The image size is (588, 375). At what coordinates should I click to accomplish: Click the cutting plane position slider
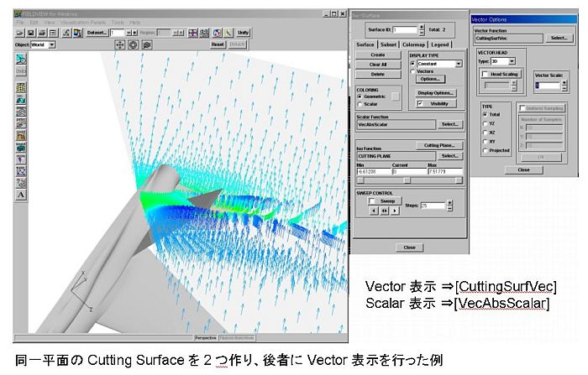click(x=407, y=180)
